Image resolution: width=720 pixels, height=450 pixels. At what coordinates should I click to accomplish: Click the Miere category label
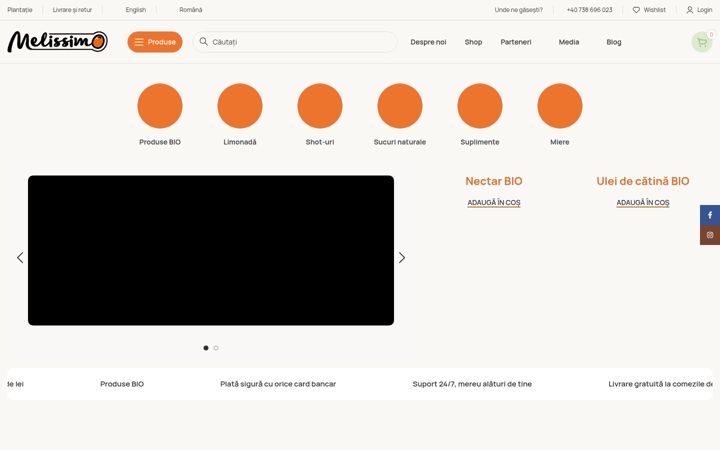tap(560, 142)
